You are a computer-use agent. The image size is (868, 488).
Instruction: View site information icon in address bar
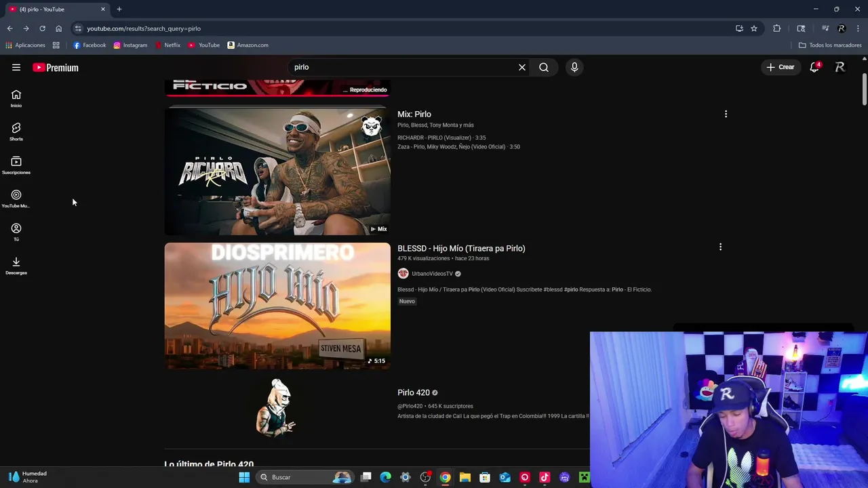(x=78, y=28)
